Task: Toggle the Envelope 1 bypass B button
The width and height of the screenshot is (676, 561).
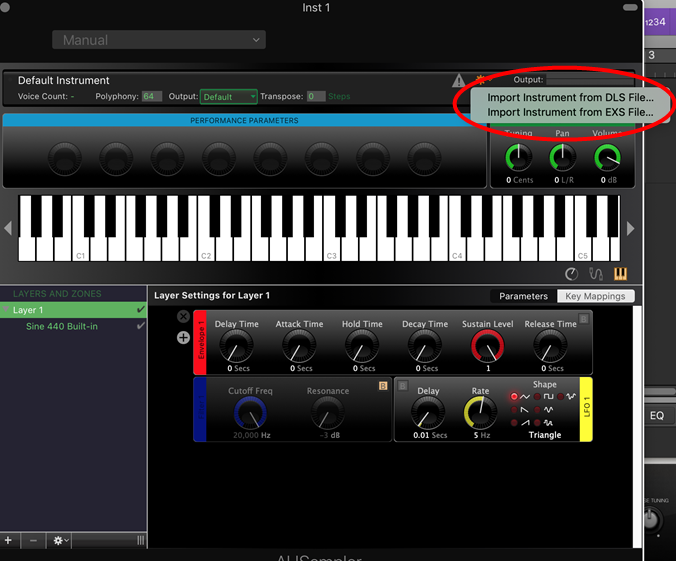Action: point(584,319)
